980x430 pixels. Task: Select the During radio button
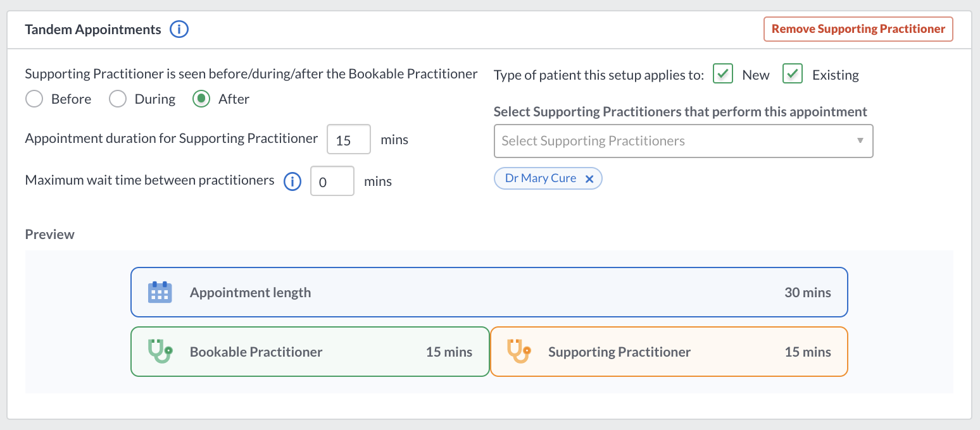click(118, 99)
